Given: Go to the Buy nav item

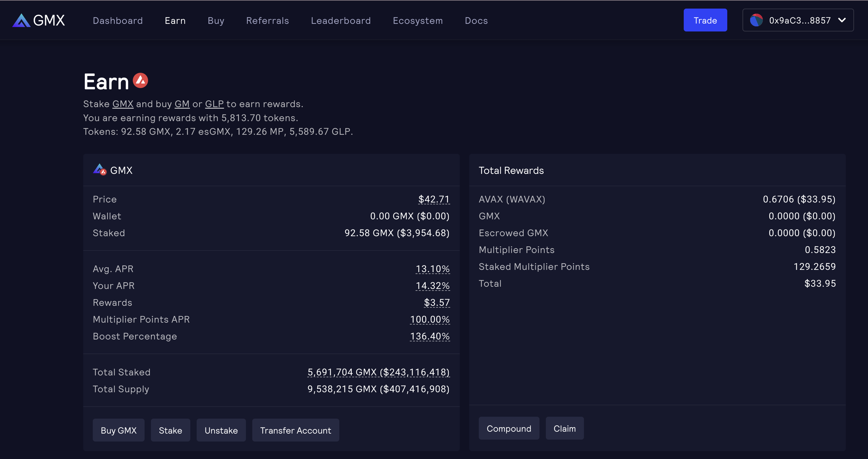Looking at the screenshot, I should [x=216, y=21].
